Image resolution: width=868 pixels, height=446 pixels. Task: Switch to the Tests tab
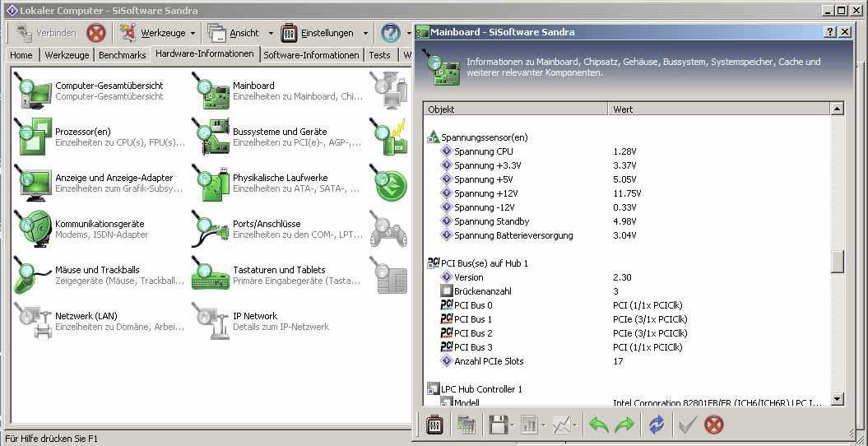[380, 55]
